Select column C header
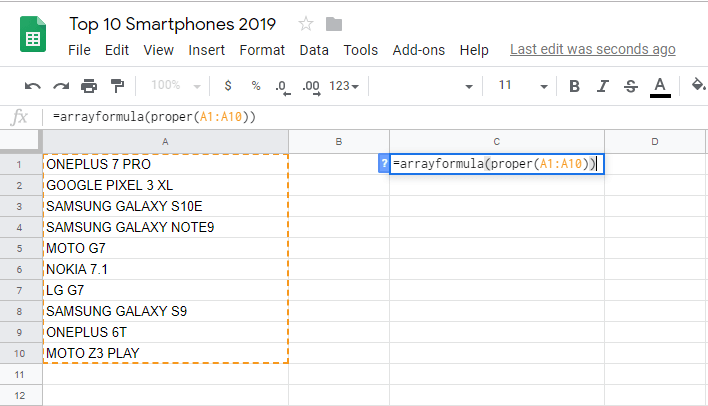This screenshot has height=406, width=708. pos(497,141)
